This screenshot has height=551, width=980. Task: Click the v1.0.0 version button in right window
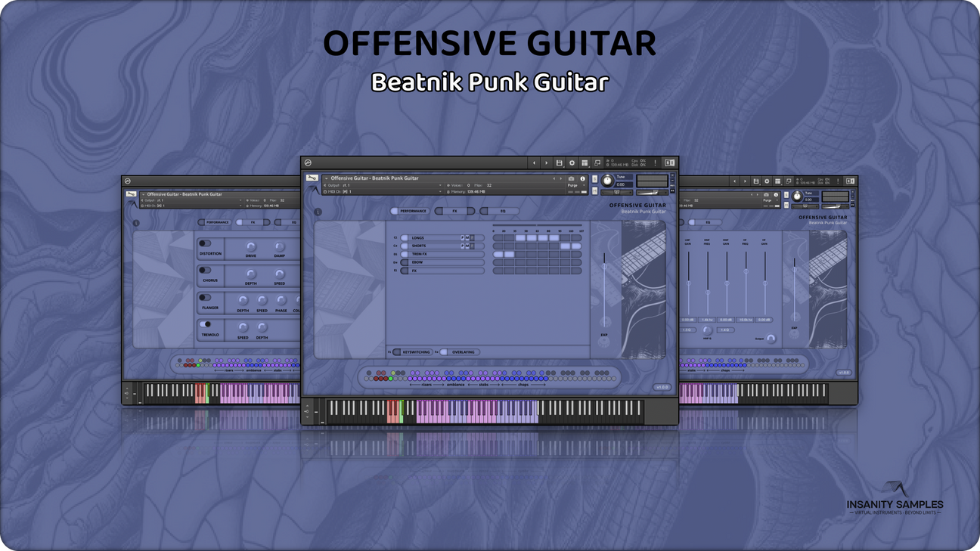(843, 373)
